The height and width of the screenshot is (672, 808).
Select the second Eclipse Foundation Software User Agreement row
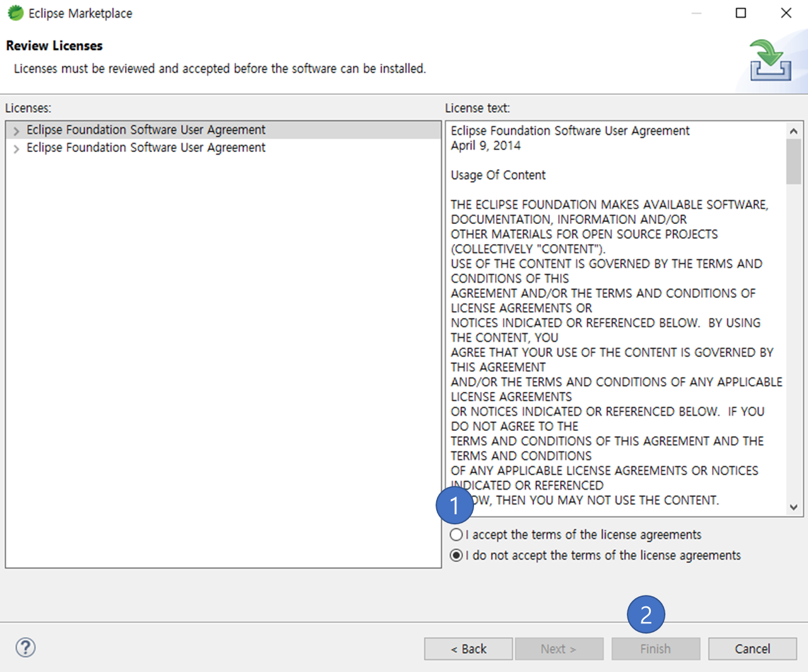[223, 148]
